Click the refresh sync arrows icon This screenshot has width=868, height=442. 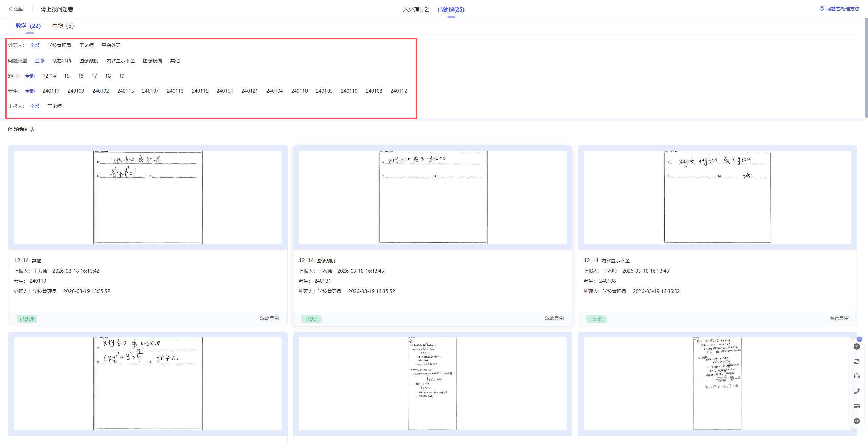coord(856,361)
